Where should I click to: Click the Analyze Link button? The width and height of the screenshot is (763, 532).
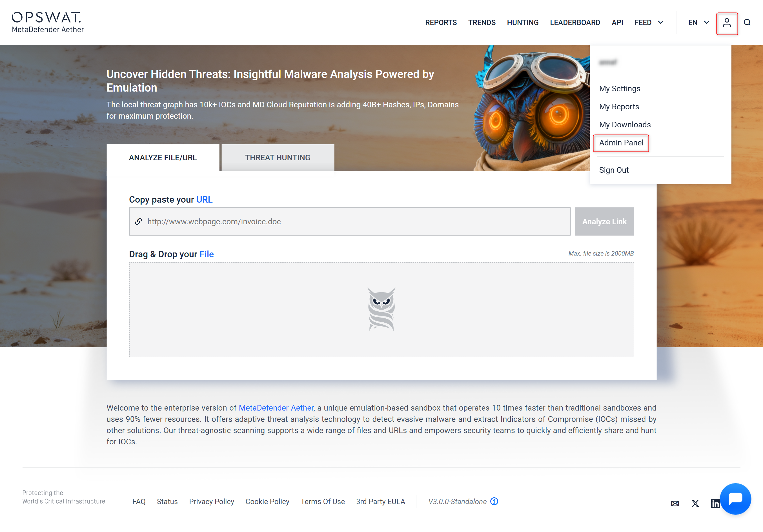[604, 222]
